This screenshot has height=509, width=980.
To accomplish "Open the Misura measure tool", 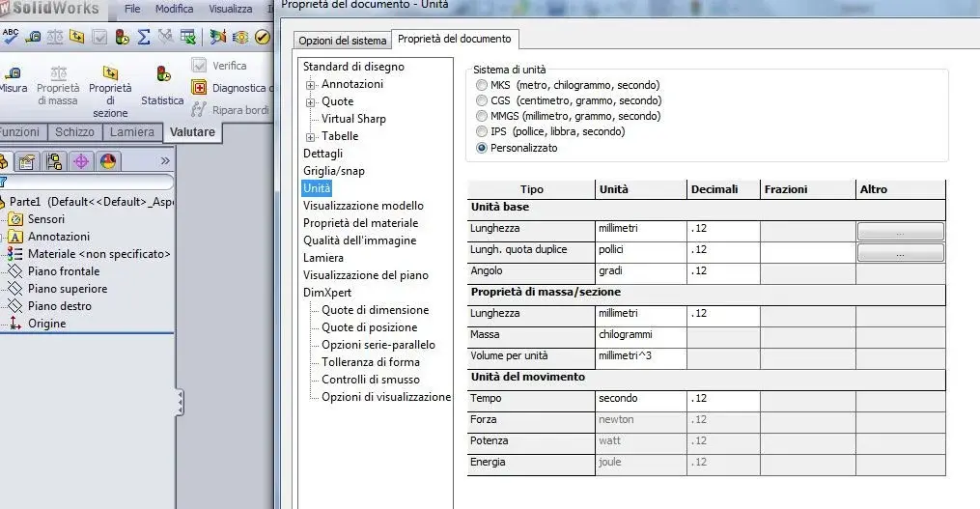I will click(13, 80).
